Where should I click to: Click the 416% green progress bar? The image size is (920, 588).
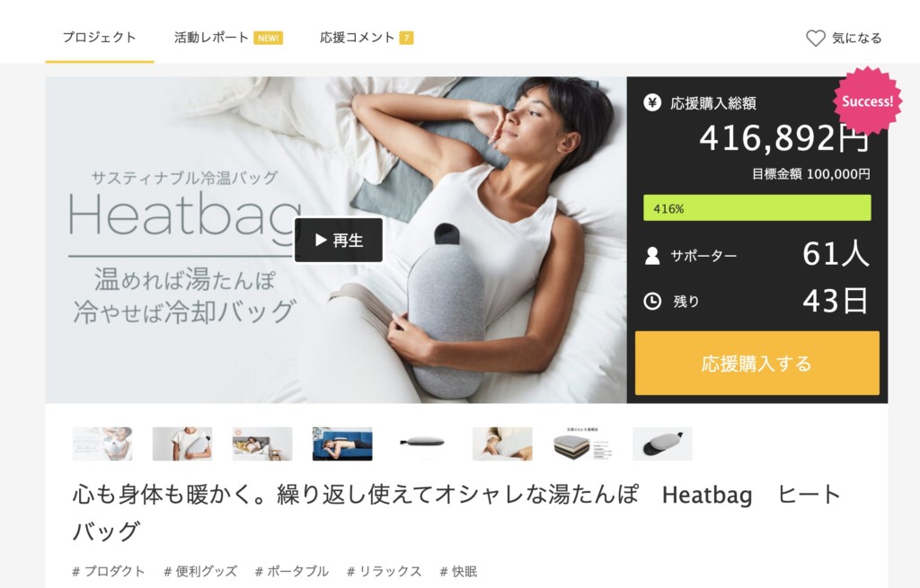(756, 208)
